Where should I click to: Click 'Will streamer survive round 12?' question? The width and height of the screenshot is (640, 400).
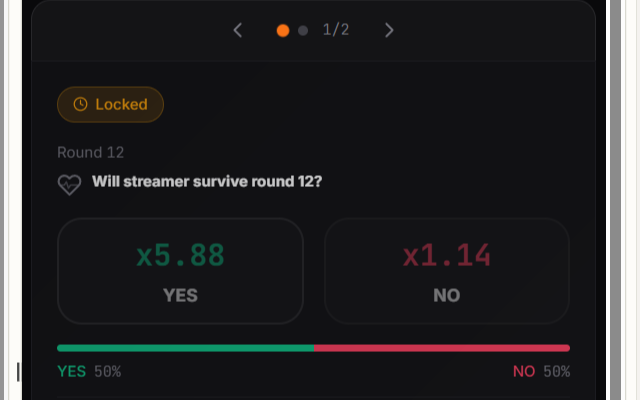[207, 182]
